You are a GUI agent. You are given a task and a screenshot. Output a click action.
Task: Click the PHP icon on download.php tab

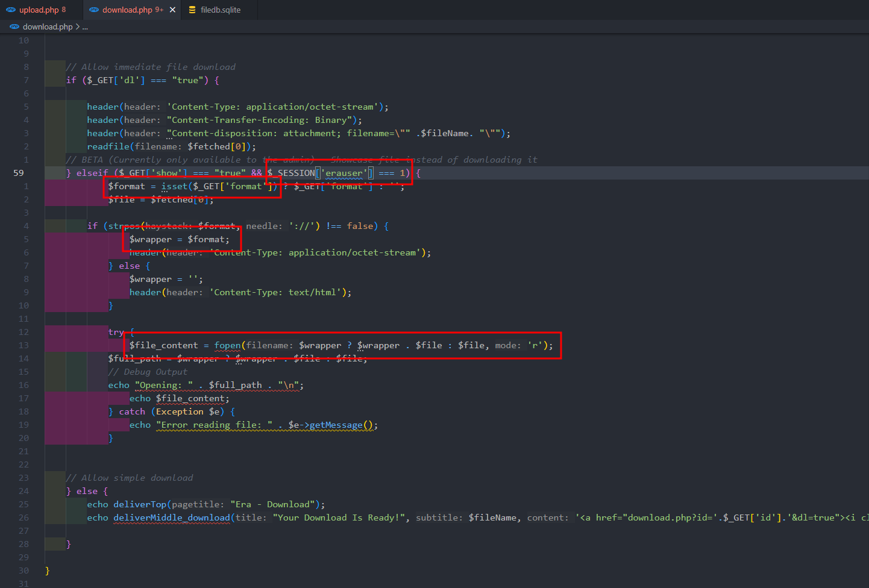(94, 10)
